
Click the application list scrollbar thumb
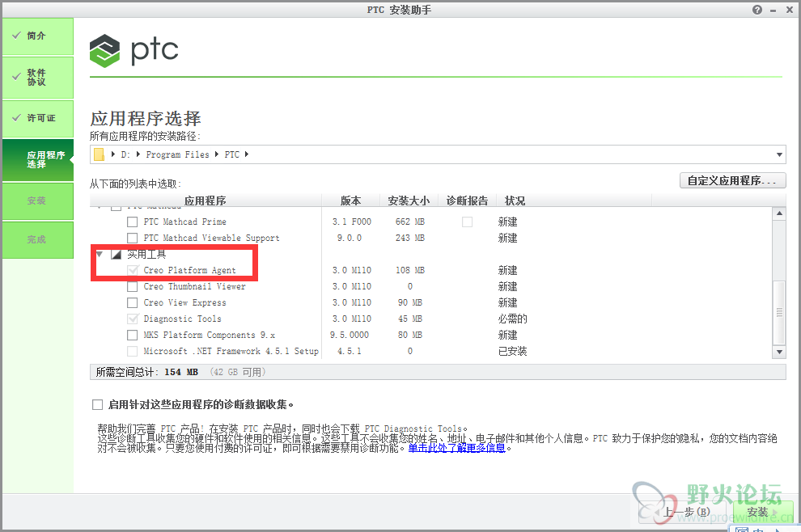[779, 312]
